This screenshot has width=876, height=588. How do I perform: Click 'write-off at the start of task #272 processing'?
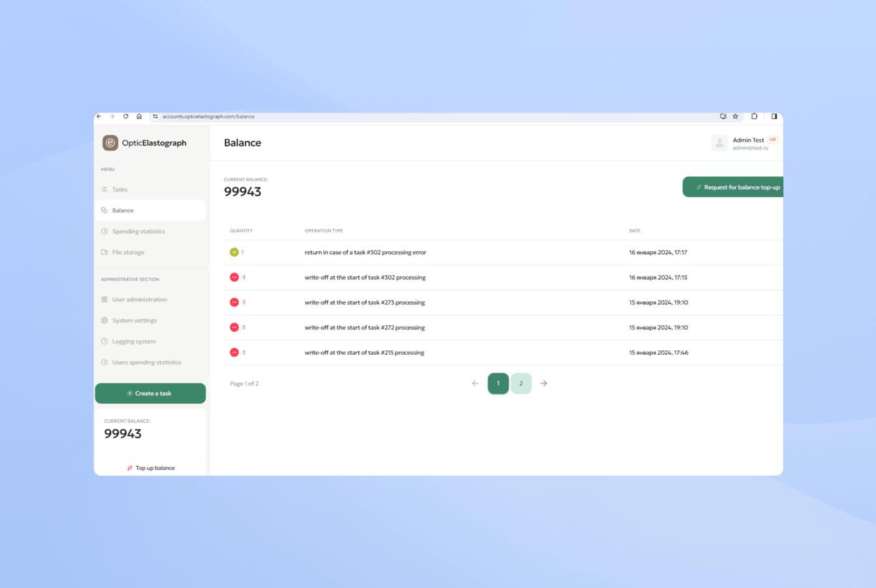point(365,327)
